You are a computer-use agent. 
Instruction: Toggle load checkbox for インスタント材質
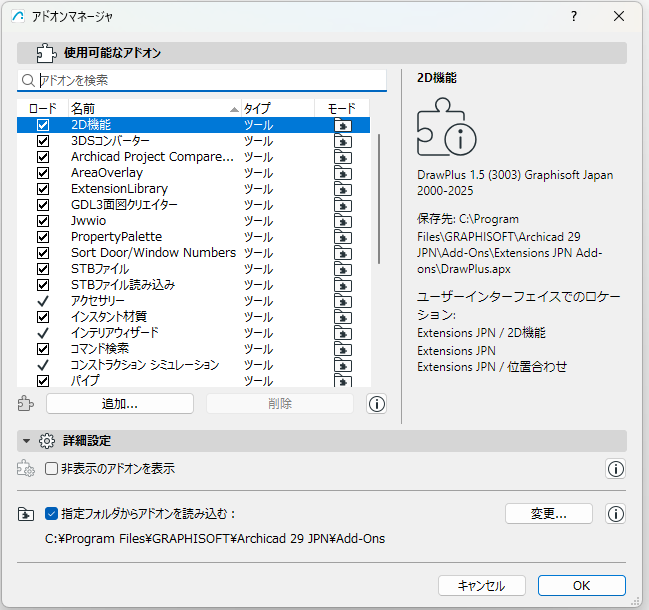coord(43,317)
